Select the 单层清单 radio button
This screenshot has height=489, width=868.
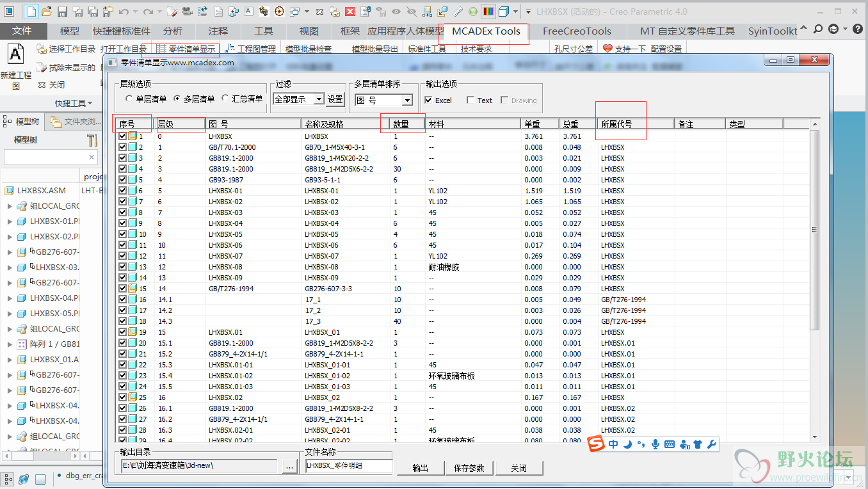pos(129,99)
